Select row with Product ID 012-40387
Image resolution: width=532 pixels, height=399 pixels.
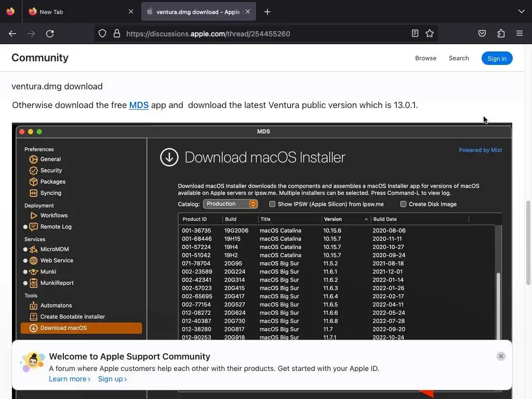[x=338, y=321]
